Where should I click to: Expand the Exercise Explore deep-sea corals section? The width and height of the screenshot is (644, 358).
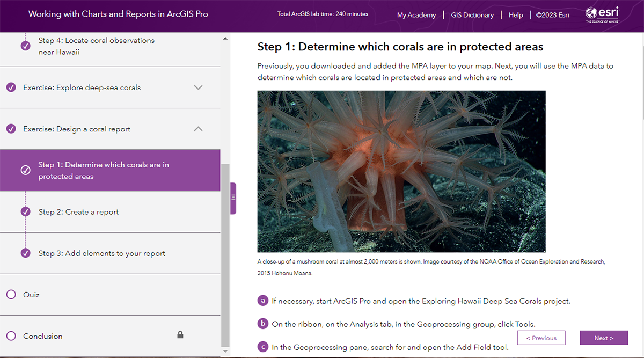click(x=198, y=87)
